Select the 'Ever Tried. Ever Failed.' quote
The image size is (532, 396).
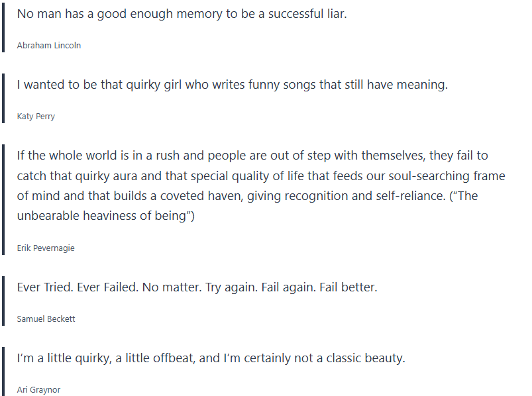(x=197, y=287)
